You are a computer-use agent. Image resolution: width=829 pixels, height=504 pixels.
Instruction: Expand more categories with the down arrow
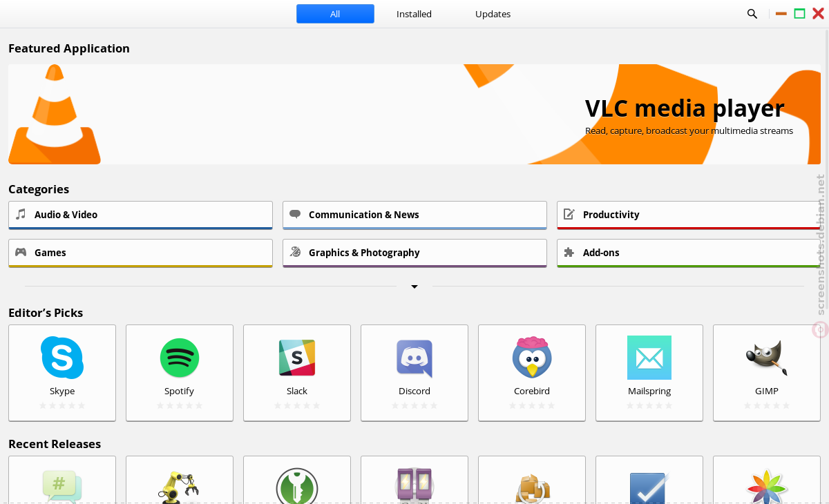(414, 287)
